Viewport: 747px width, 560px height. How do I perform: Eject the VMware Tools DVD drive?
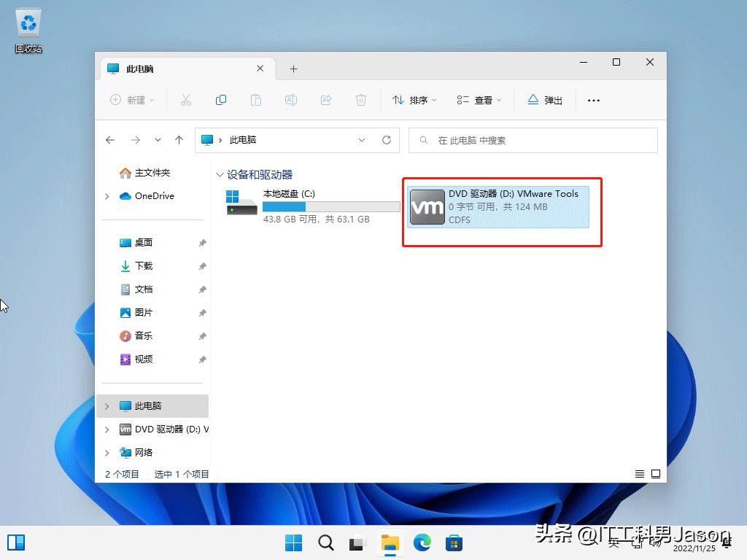[x=545, y=100]
